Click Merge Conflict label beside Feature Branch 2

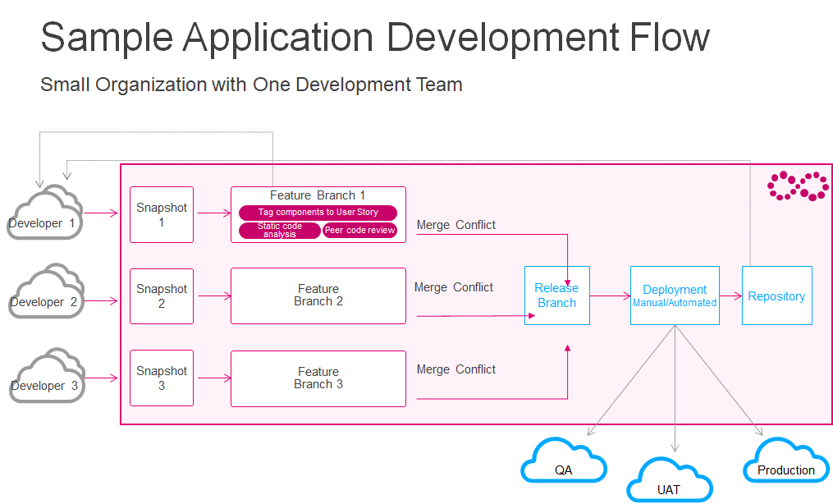(x=454, y=287)
